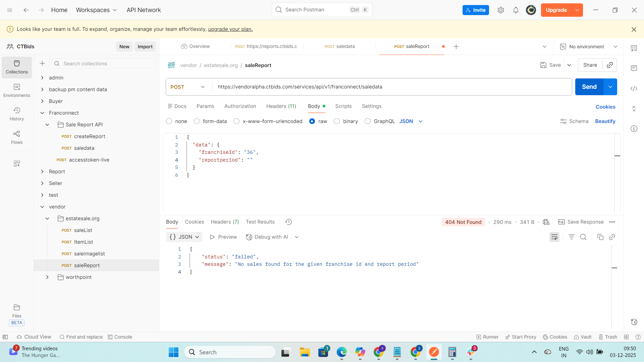This screenshot has height=362, width=644.
Task: Select the none body type
Action: (x=169, y=121)
